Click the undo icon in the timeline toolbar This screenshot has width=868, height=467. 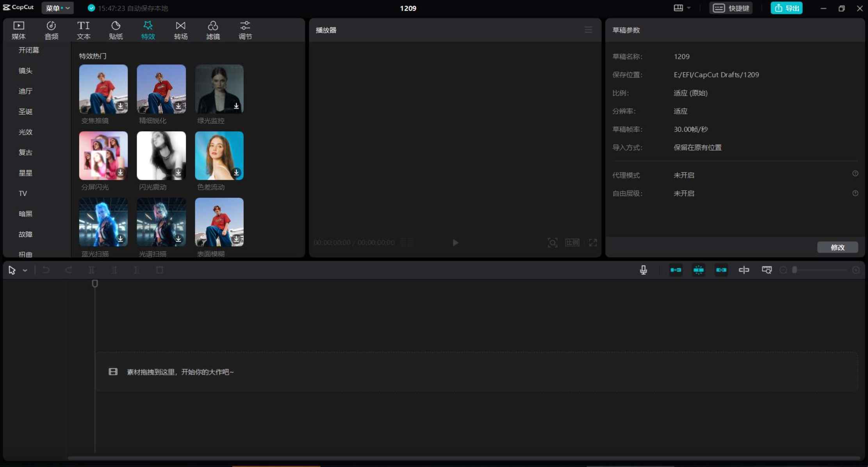[46, 270]
